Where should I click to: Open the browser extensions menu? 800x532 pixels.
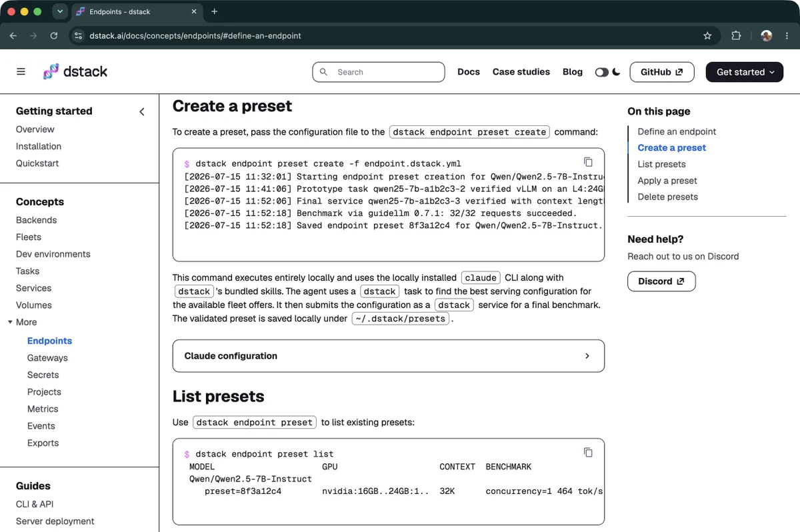point(736,35)
